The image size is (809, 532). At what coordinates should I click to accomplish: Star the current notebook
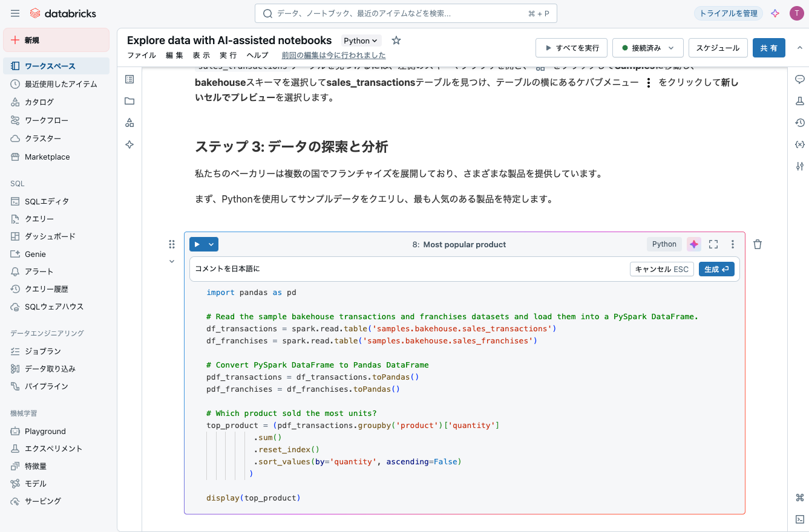[x=396, y=41]
